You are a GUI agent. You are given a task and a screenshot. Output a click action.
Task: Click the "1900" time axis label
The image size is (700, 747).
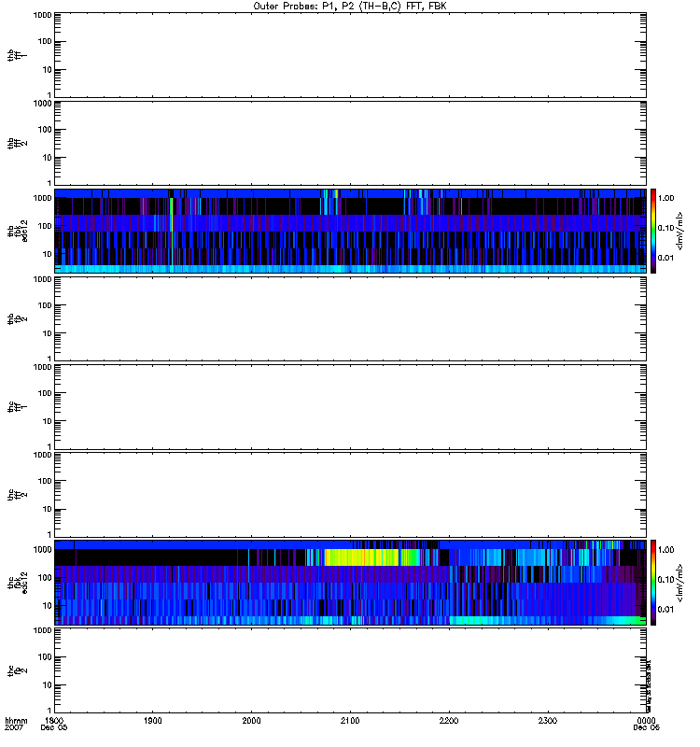point(152,721)
